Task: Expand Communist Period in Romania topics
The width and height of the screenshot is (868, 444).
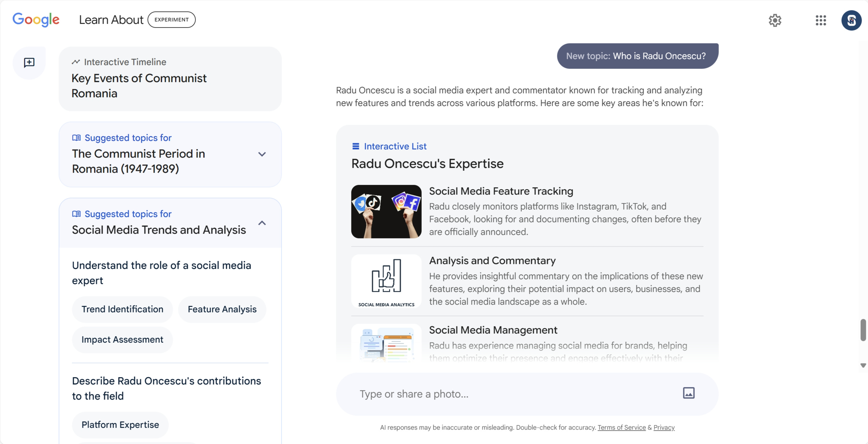Action: click(x=262, y=154)
